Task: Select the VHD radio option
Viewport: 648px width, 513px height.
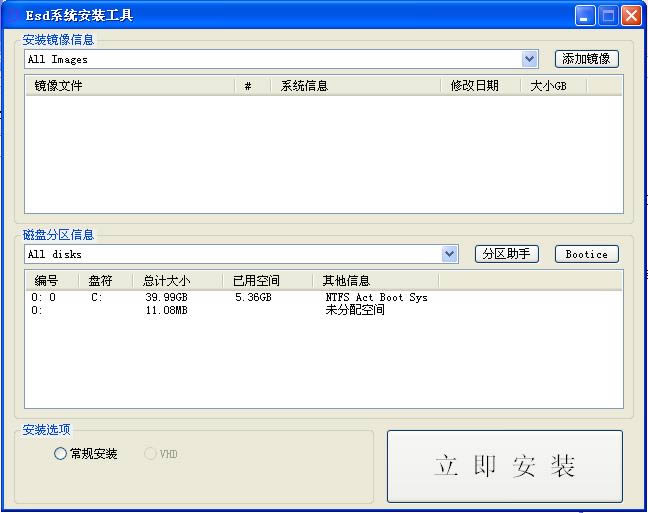Action: pos(161,454)
